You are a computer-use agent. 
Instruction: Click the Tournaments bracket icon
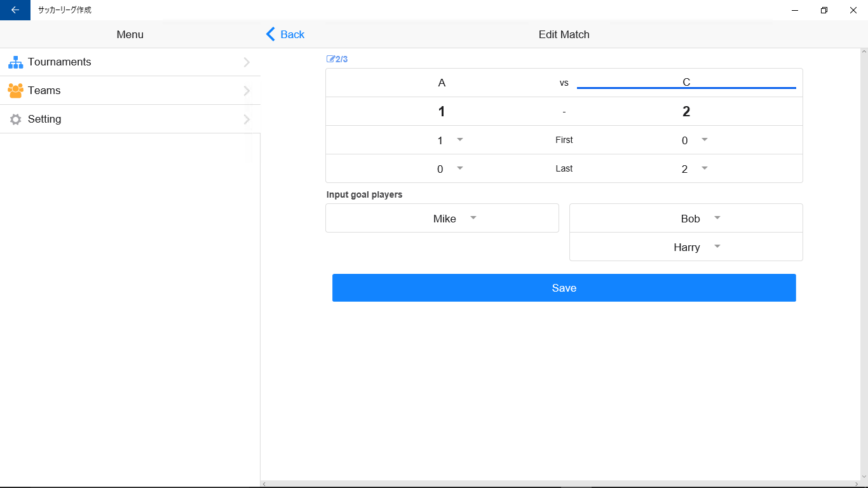15,62
